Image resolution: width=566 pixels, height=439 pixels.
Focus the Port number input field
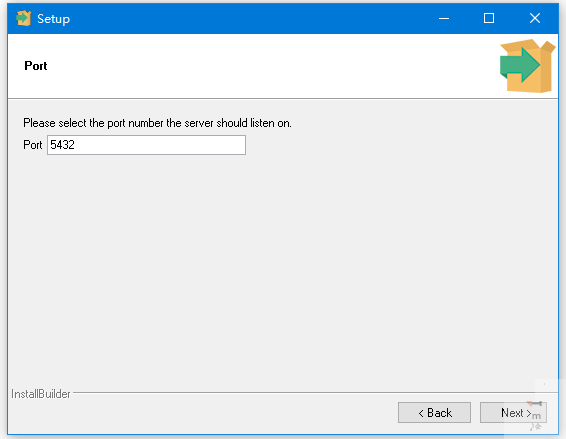(146, 145)
